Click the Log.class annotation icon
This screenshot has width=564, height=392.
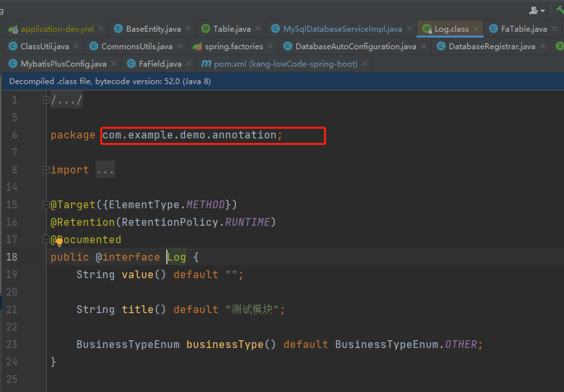coord(427,28)
